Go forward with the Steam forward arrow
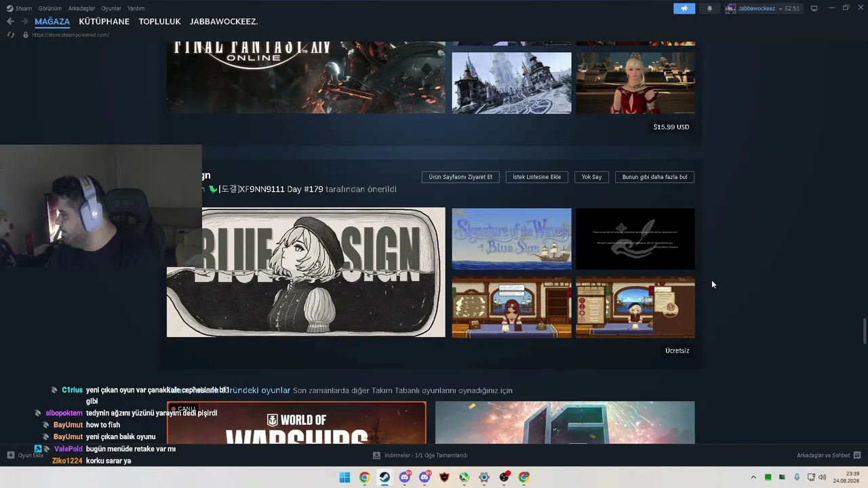Image resolution: width=868 pixels, height=488 pixels. (25, 22)
